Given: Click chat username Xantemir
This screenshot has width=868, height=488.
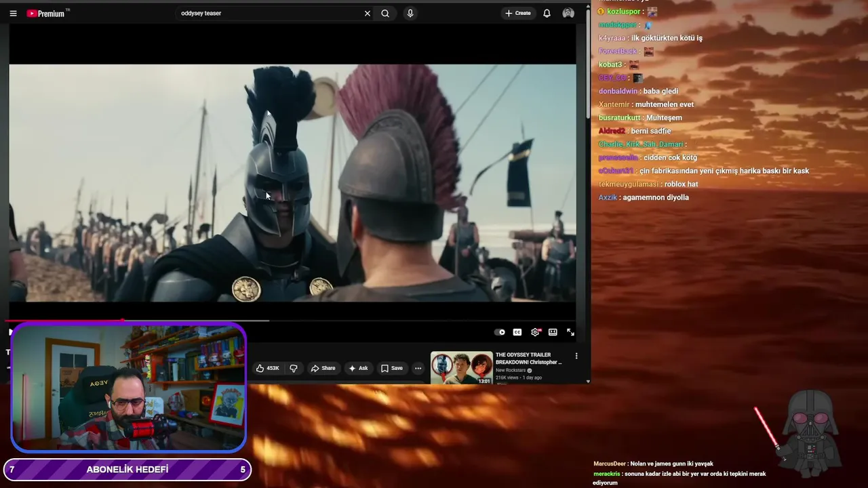Looking at the screenshot, I should pyautogui.click(x=614, y=104).
